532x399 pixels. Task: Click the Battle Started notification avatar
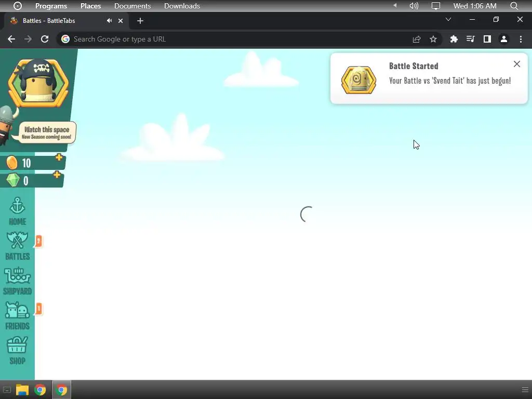(x=358, y=80)
